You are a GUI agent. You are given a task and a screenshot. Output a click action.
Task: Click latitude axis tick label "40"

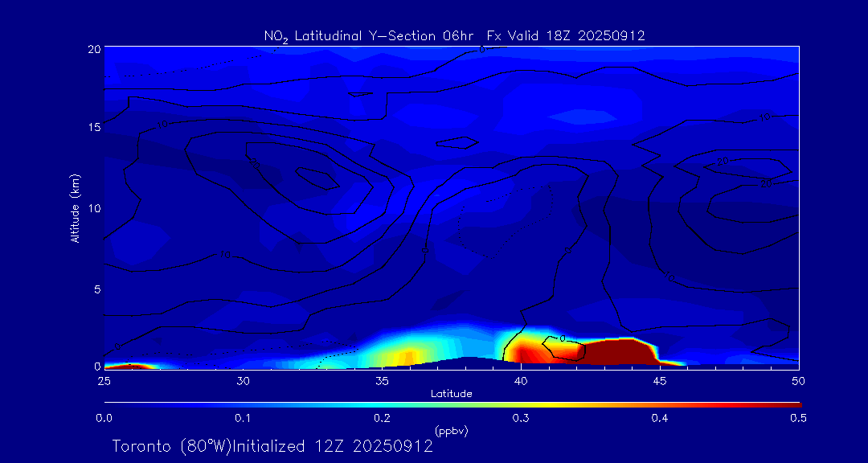coord(521,381)
